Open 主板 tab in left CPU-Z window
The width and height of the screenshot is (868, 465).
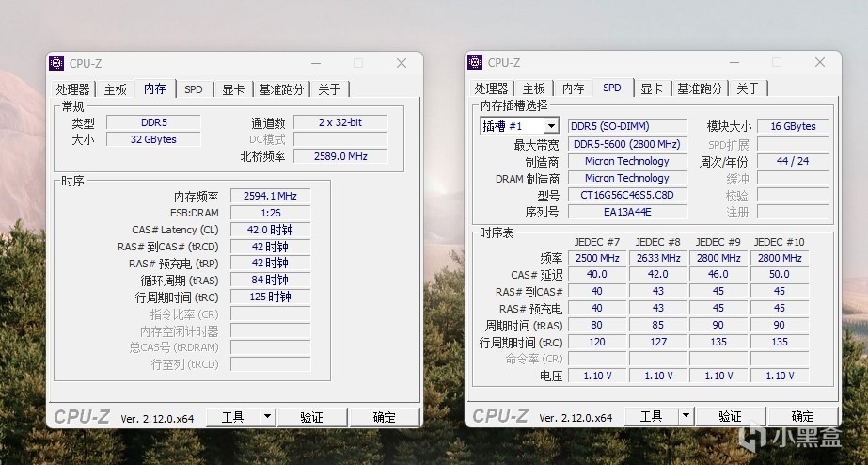point(116,89)
